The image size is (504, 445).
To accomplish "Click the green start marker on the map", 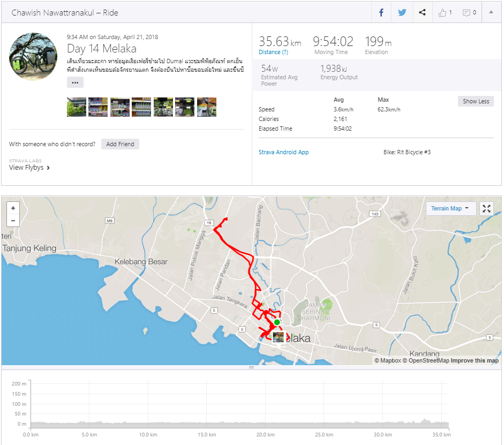I will coord(277,322).
